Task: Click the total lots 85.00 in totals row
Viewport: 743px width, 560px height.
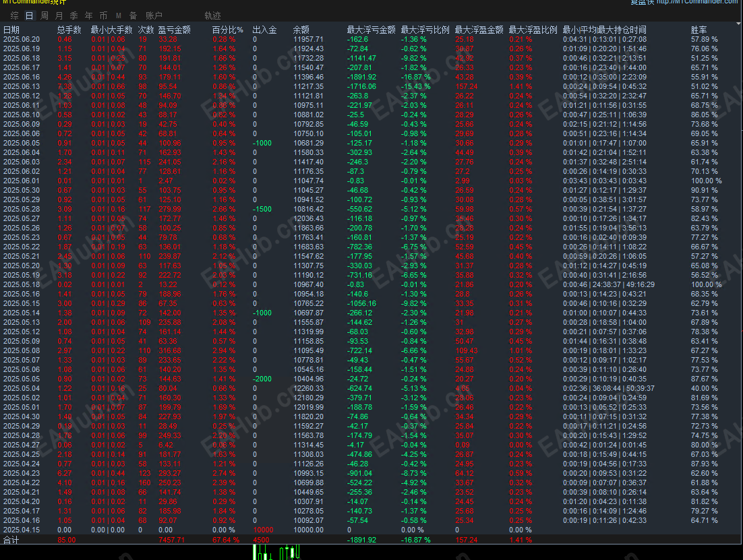Action: coord(66,540)
